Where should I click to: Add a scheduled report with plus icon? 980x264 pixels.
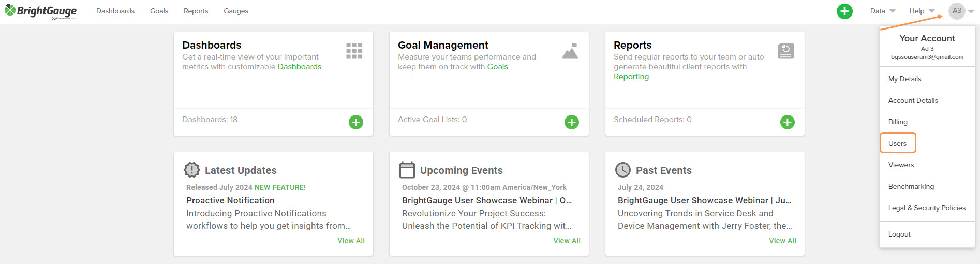click(x=787, y=122)
